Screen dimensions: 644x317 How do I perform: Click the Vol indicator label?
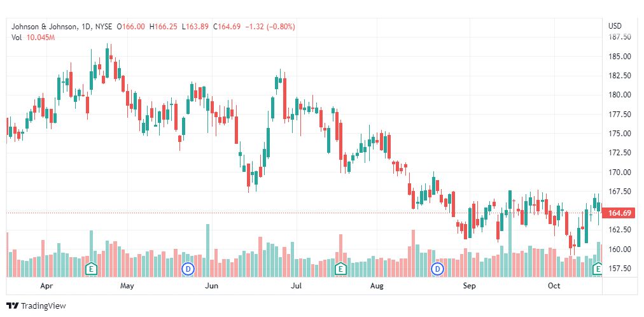(17, 38)
